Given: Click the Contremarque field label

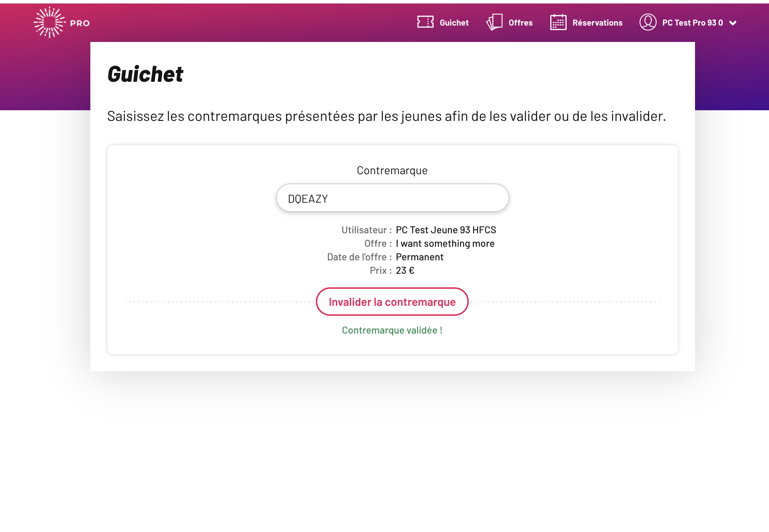Looking at the screenshot, I should [392, 171].
